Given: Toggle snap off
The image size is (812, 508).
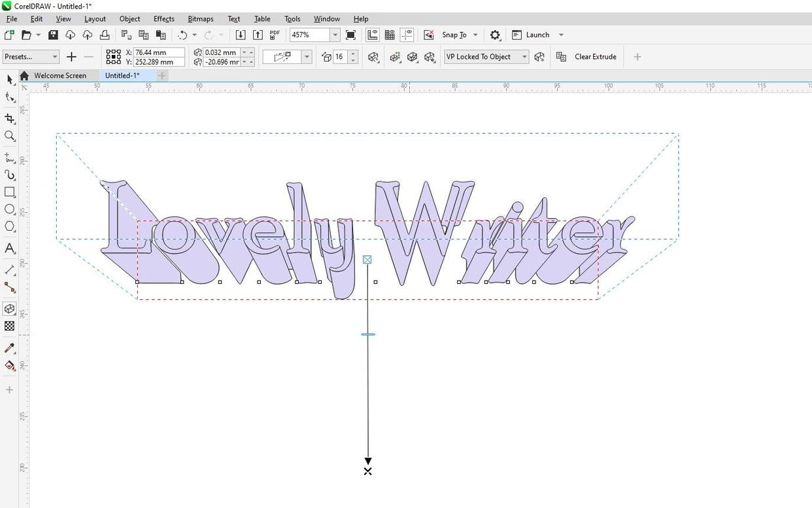Looking at the screenshot, I should pos(429,35).
